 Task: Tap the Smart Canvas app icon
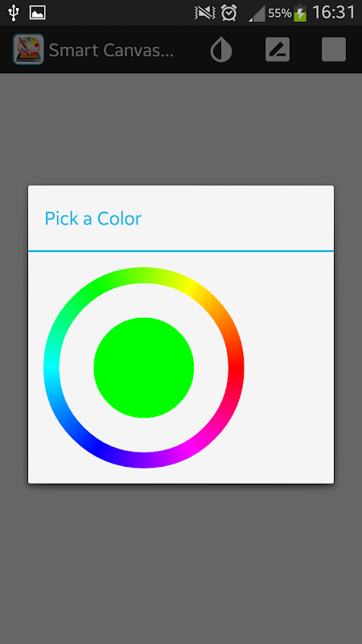28,49
